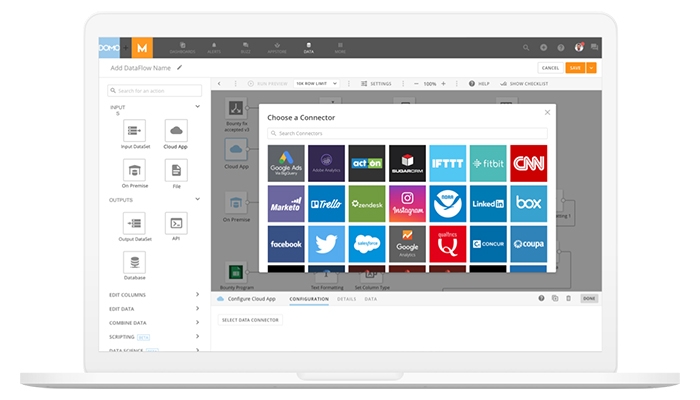This screenshot has height=400, width=700.
Task: Click the Select Data Connector button
Action: pyautogui.click(x=252, y=320)
